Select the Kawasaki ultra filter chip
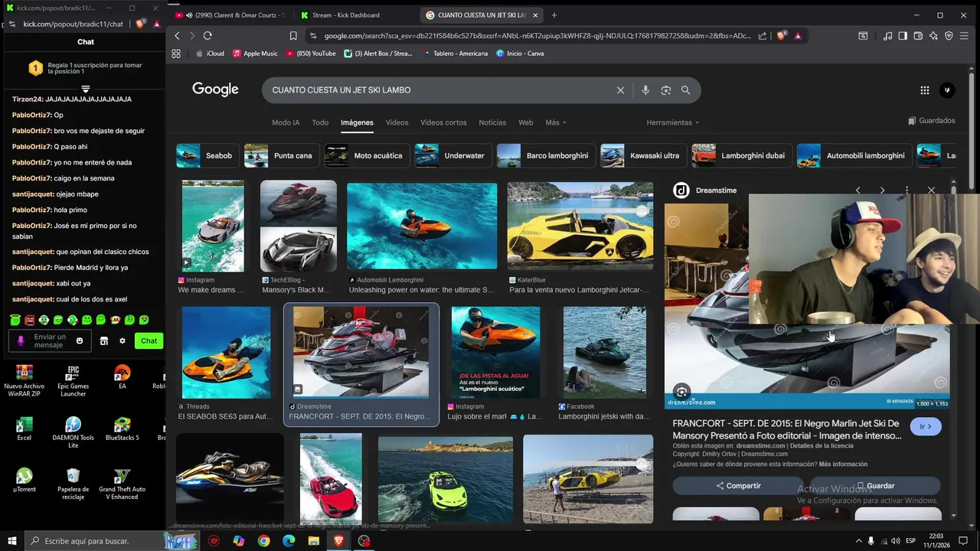The image size is (980, 551). click(x=643, y=155)
